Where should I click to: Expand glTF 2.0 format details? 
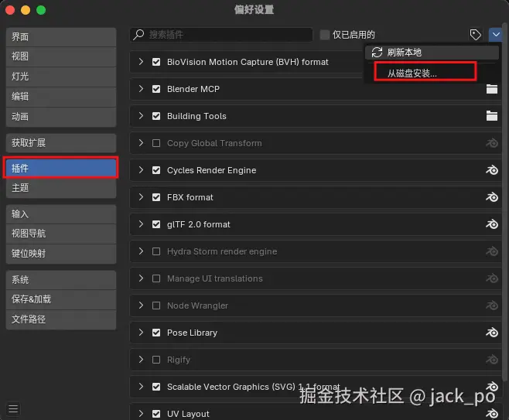click(141, 224)
